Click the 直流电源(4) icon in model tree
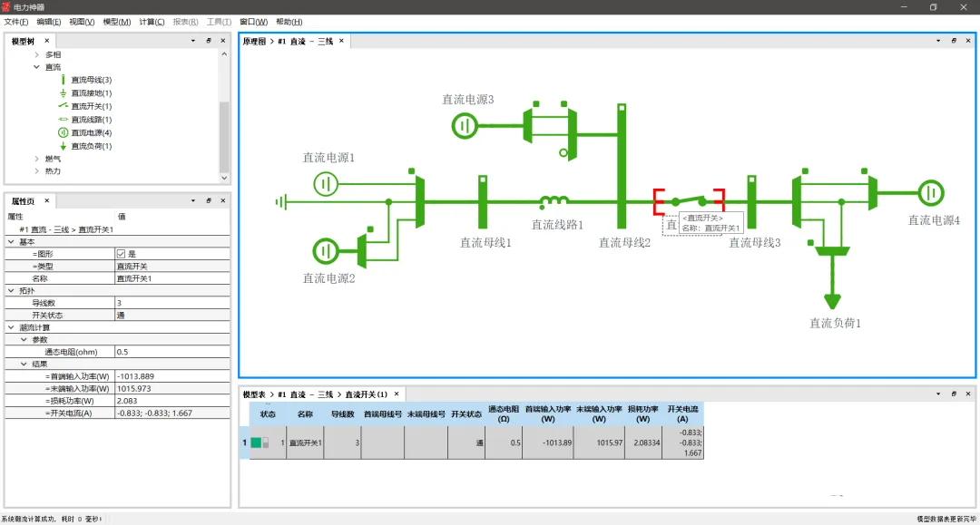This screenshot has width=980, height=525. [64, 132]
